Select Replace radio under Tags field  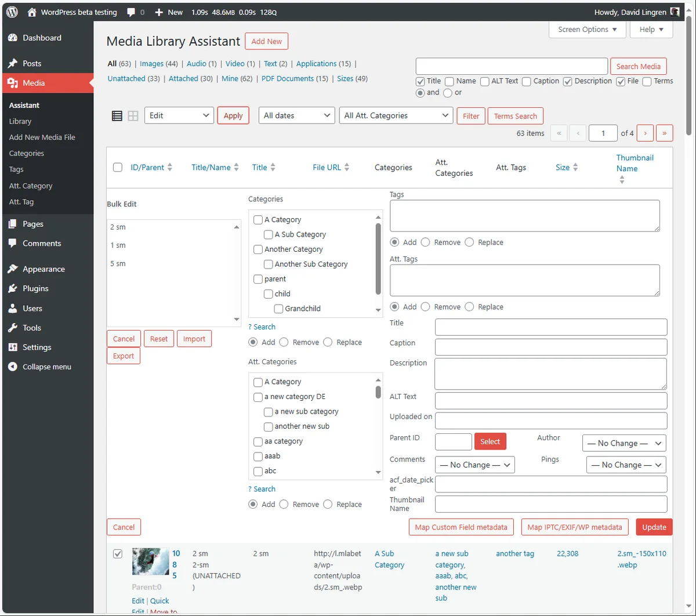point(469,242)
